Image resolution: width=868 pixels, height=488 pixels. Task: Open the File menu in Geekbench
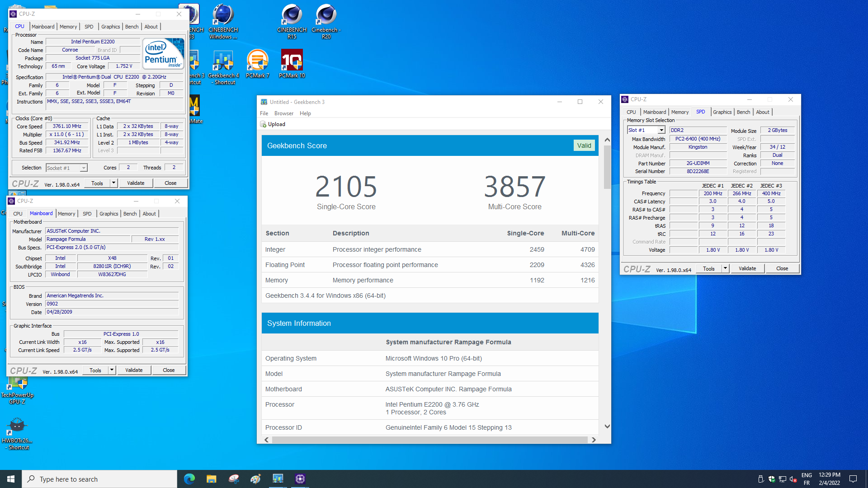264,113
